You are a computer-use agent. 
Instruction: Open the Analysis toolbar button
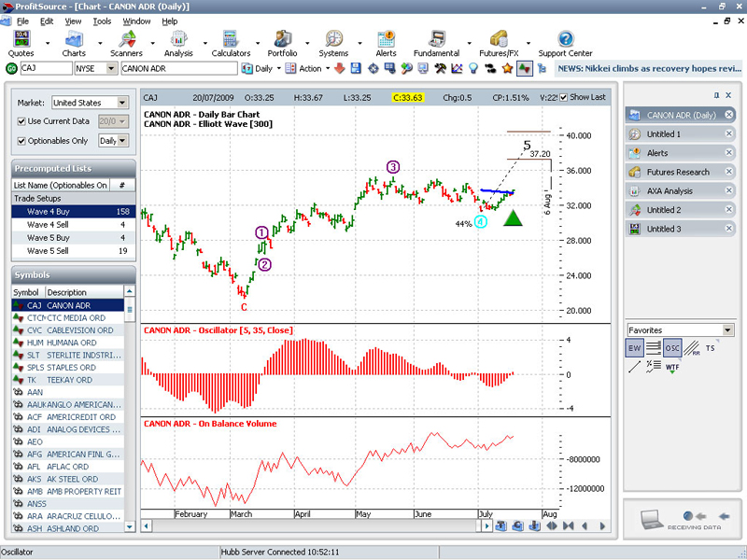point(178,43)
